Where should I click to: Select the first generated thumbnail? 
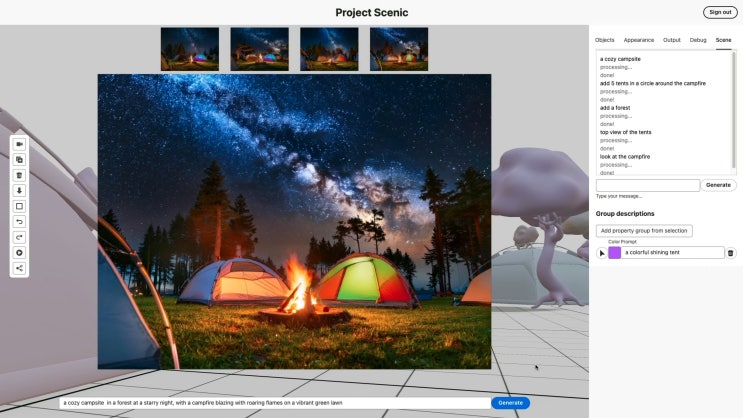[190, 49]
